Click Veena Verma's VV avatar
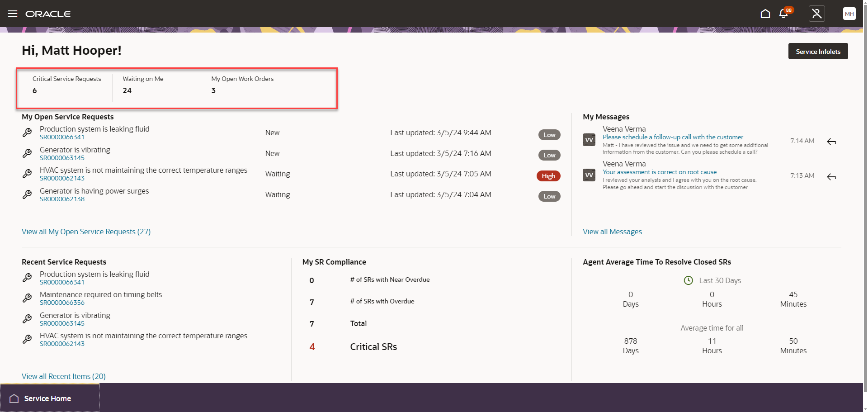This screenshot has width=868, height=412. click(x=589, y=140)
